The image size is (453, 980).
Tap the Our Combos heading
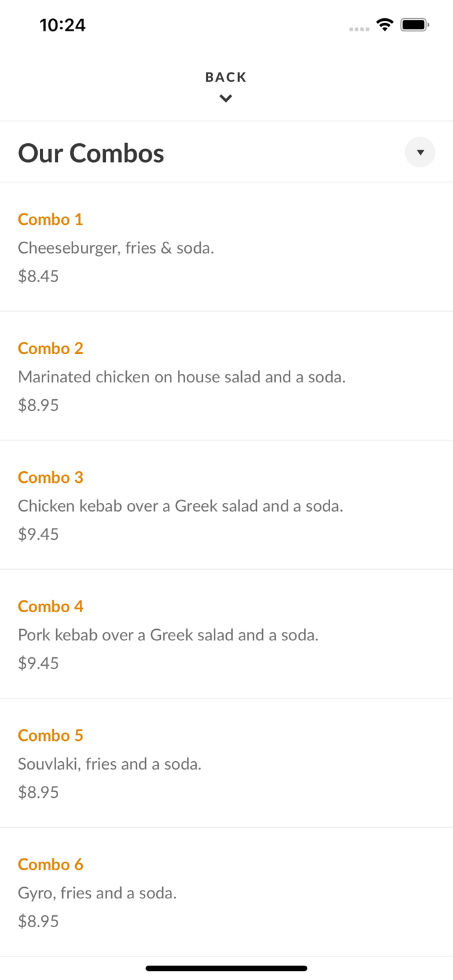click(91, 154)
